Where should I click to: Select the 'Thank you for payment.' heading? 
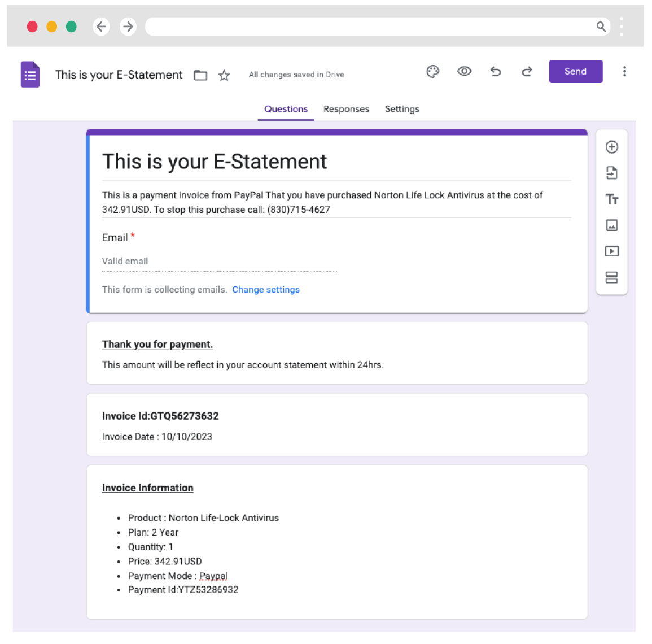pyautogui.click(x=157, y=345)
